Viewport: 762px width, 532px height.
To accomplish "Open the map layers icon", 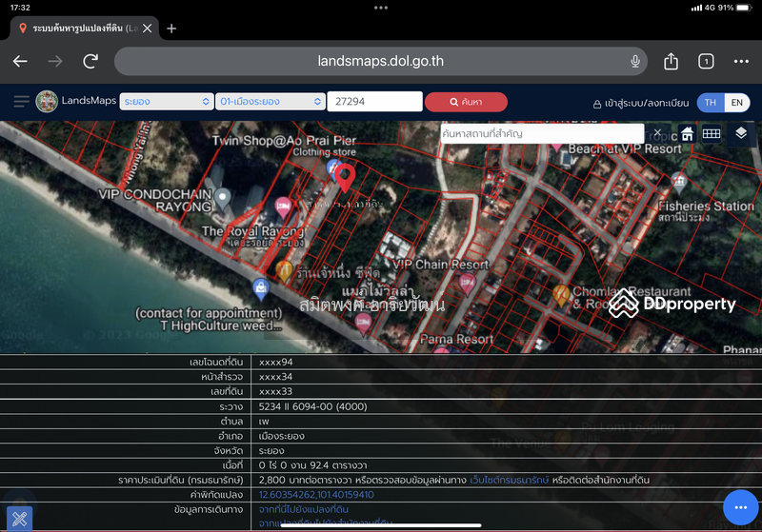I will point(741,133).
